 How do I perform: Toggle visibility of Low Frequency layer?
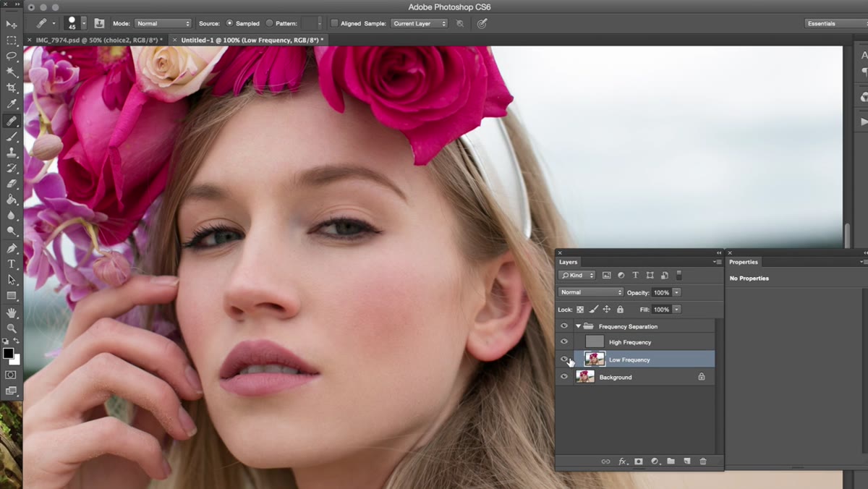(564, 360)
